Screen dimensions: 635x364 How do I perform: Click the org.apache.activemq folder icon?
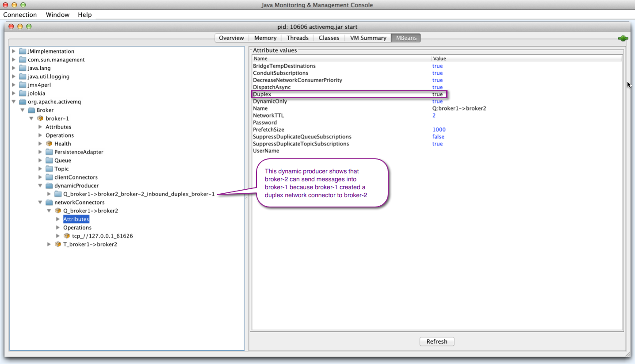[23, 102]
